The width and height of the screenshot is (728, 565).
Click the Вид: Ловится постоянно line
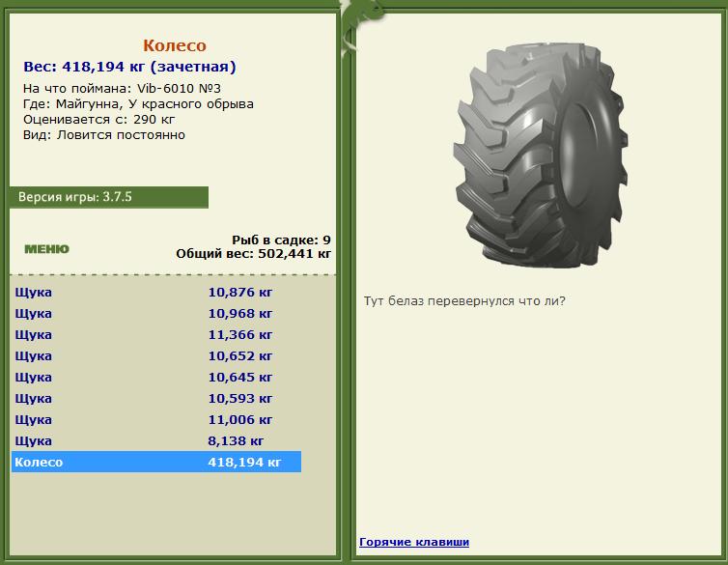tap(104, 135)
